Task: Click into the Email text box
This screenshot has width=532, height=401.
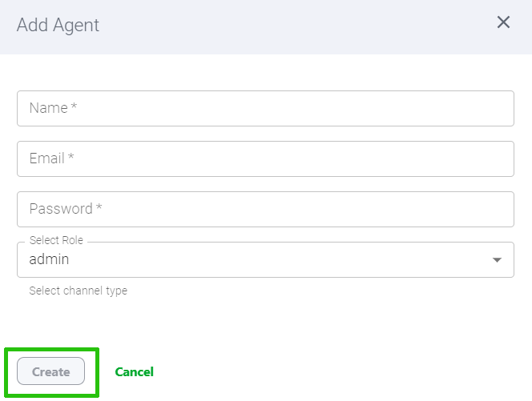Action: [264, 158]
